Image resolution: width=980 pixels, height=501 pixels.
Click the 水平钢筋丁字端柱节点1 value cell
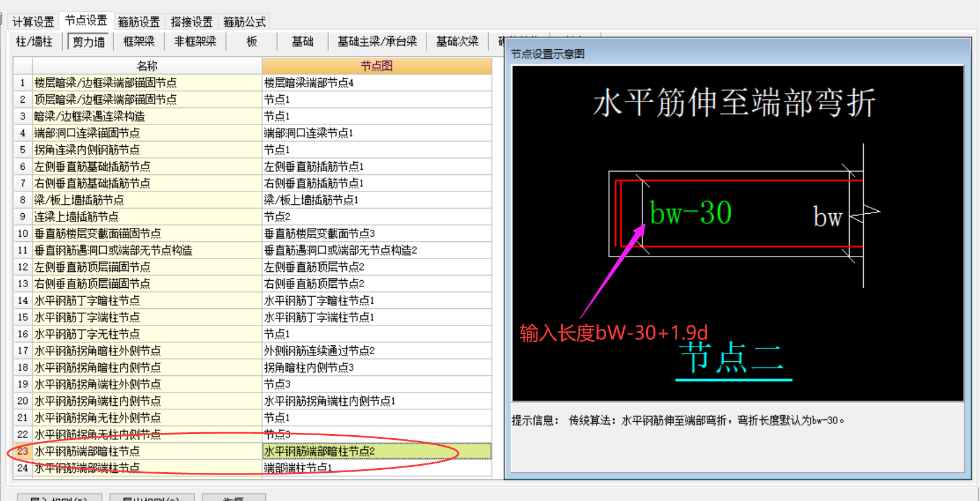[x=377, y=317]
